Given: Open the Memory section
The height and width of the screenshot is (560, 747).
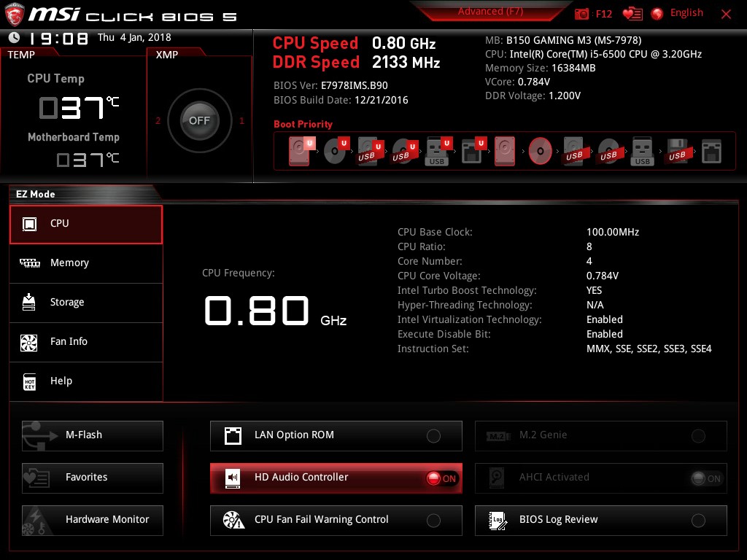Looking at the screenshot, I should (86, 263).
